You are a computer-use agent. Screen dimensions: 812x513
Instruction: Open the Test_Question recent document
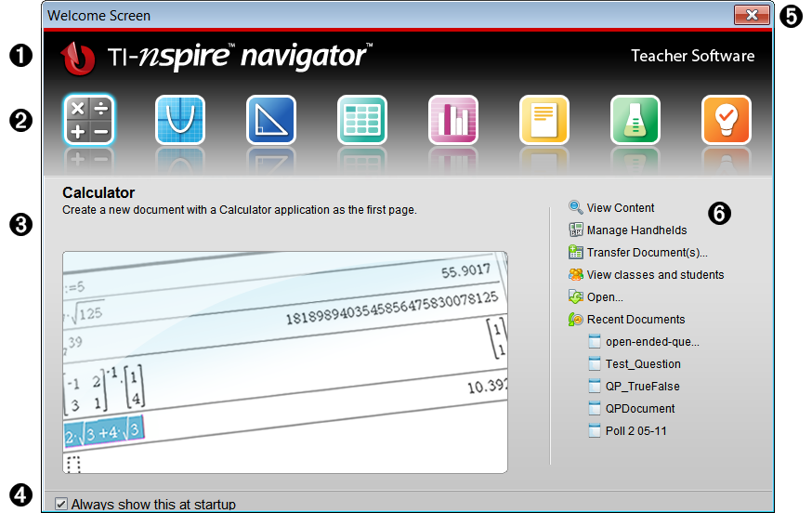pyautogui.click(x=643, y=364)
